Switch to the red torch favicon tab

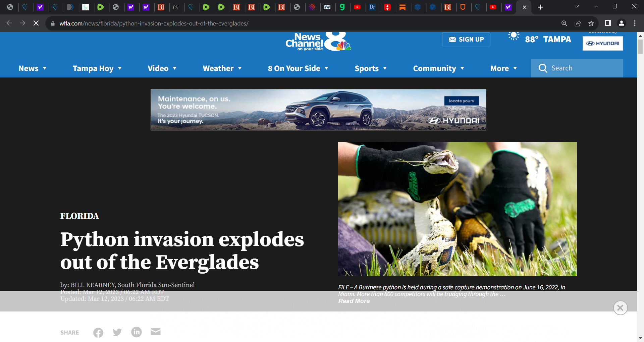tap(387, 7)
